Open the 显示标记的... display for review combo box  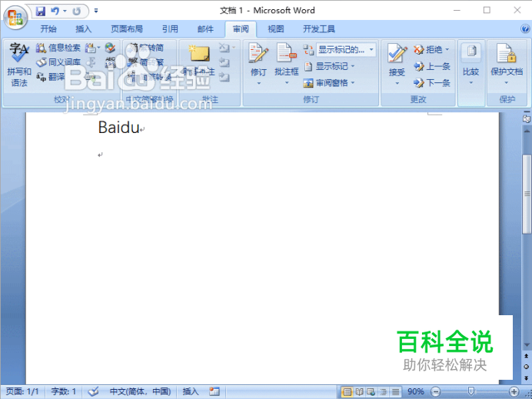pyautogui.click(x=346, y=50)
